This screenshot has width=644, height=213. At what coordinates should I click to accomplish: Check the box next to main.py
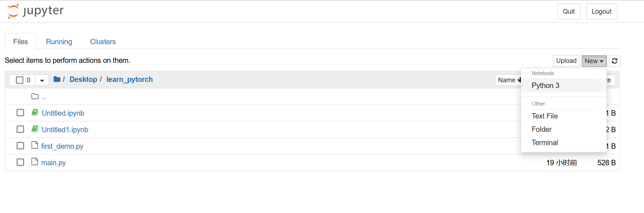(x=20, y=162)
